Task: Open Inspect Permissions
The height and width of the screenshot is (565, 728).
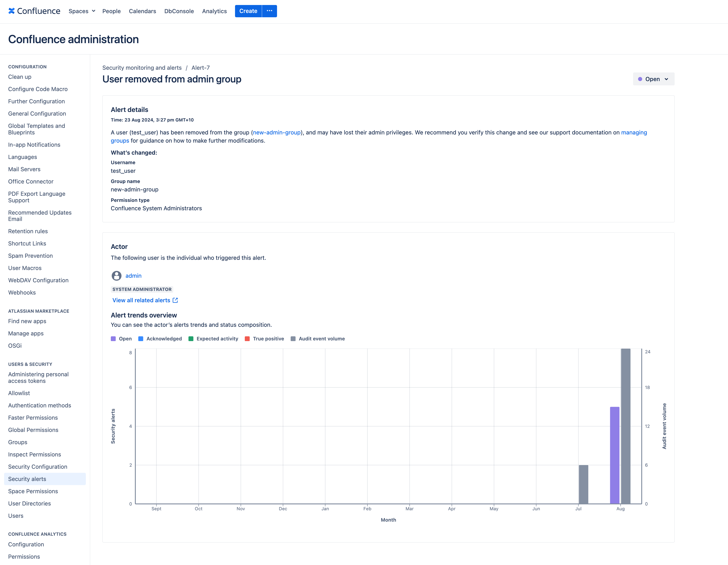Action: pyautogui.click(x=34, y=455)
